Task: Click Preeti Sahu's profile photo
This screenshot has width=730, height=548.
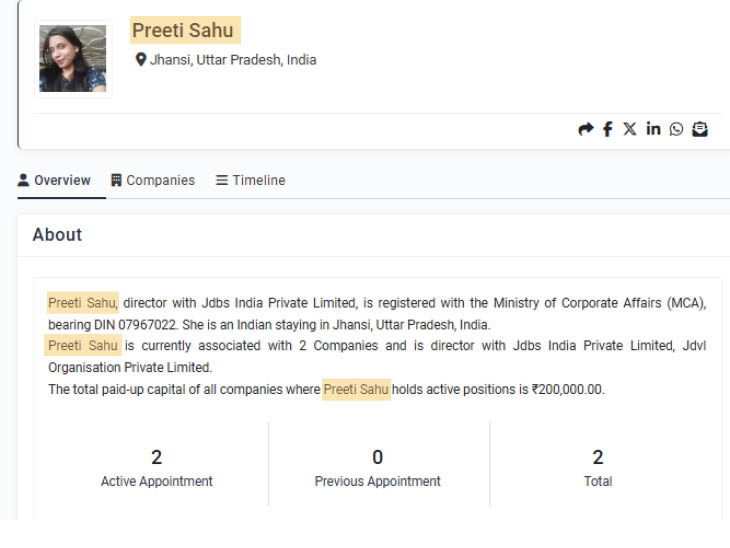Action: [x=73, y=59]
